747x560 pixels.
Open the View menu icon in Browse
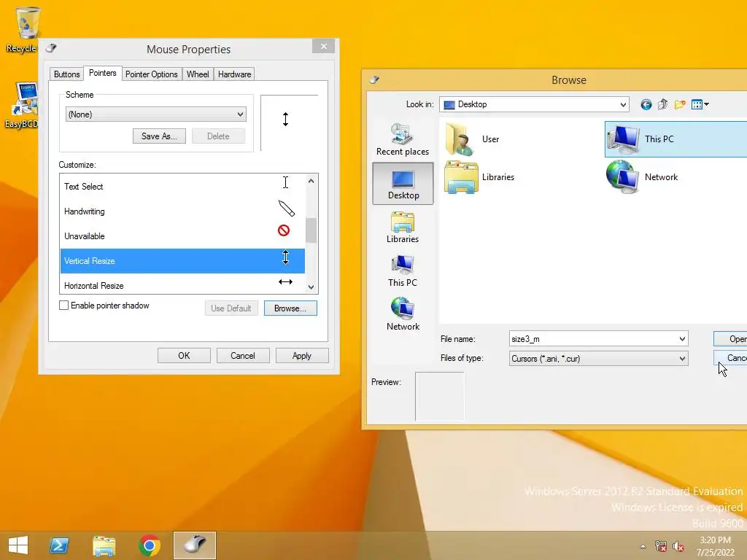coord(700,104)
